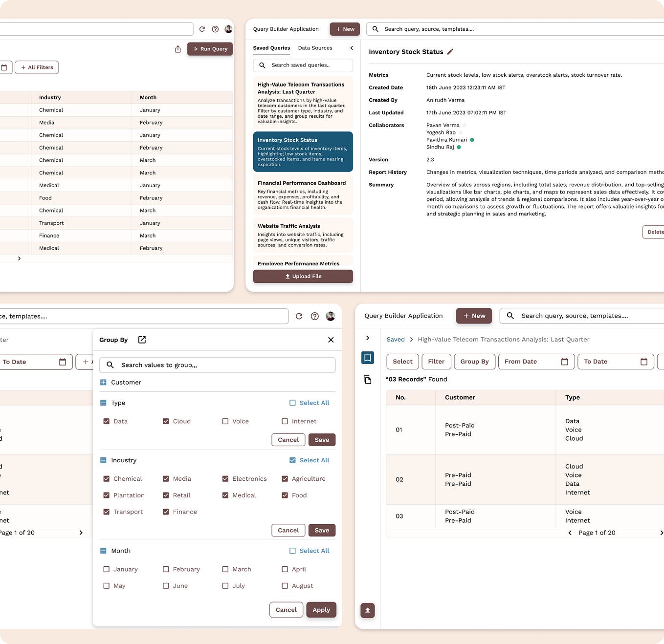Click the share/export icon next to Run Query

point(177,49)
